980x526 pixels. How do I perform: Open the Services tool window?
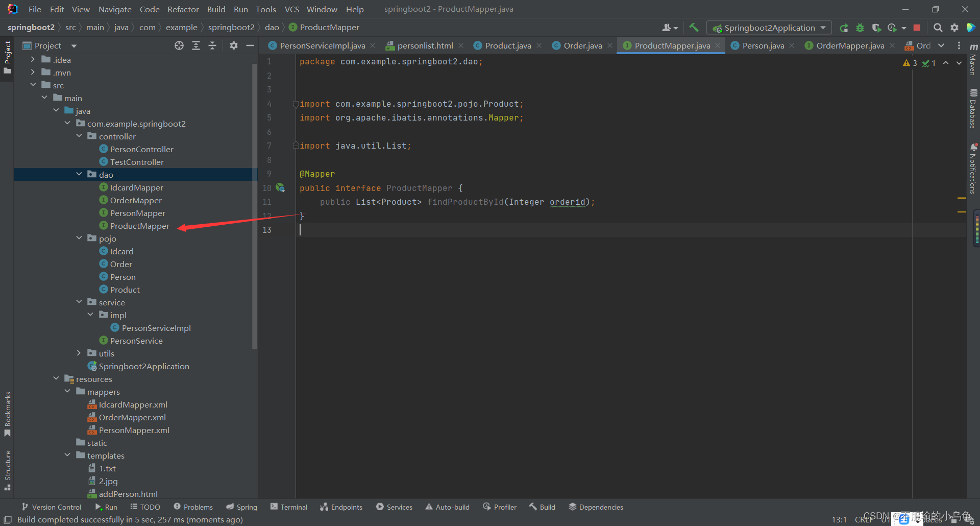pyautogui.click(x=394, y=507)
